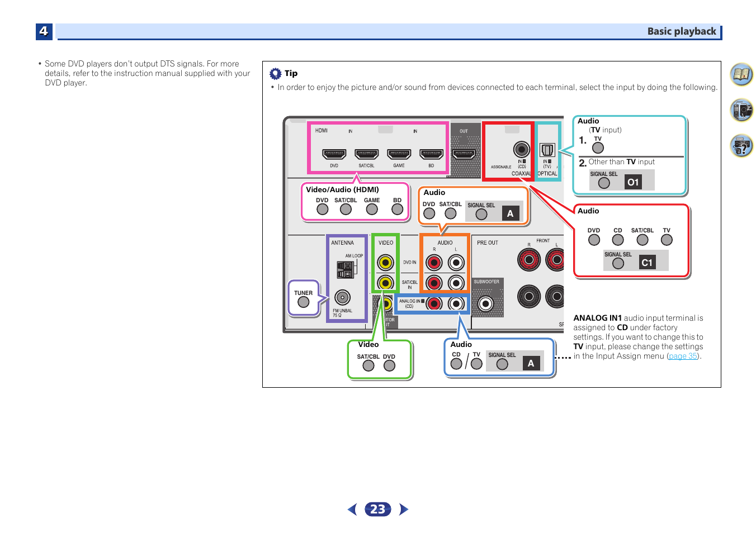This screenshot has height=533, width=756.
Task: Click the Basic playback header title
Action: coord(681,31)
